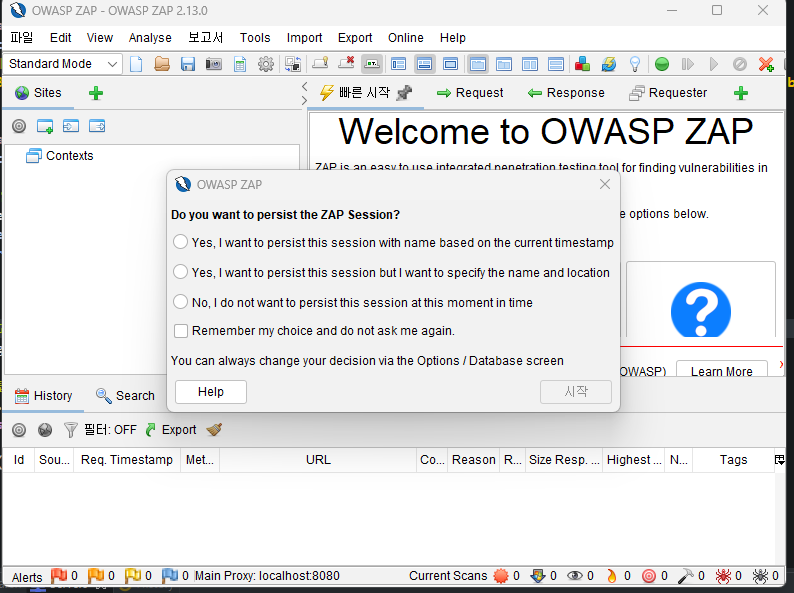Viewport: 794px width, 593px height.
Task: Click the 시작 button in dialog
Action: [576, 391]
